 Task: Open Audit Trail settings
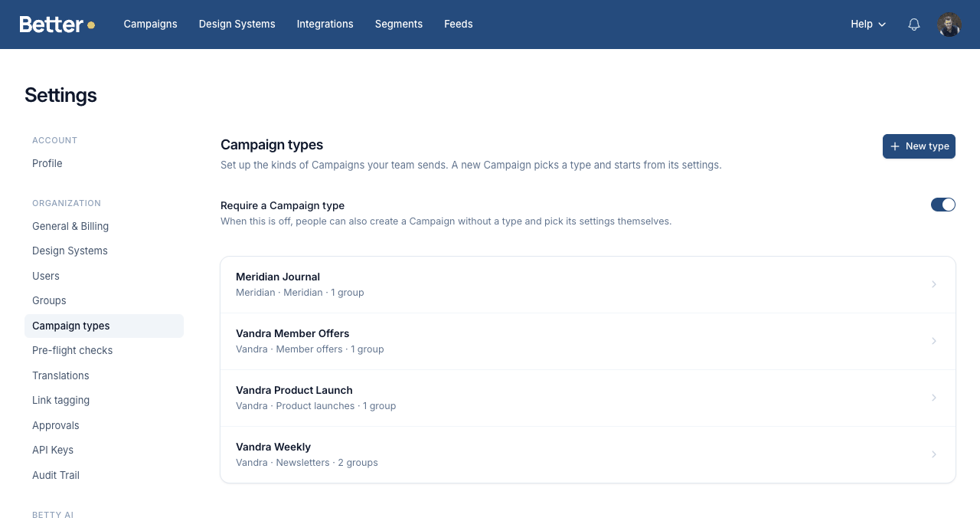(x=104, y=475)
